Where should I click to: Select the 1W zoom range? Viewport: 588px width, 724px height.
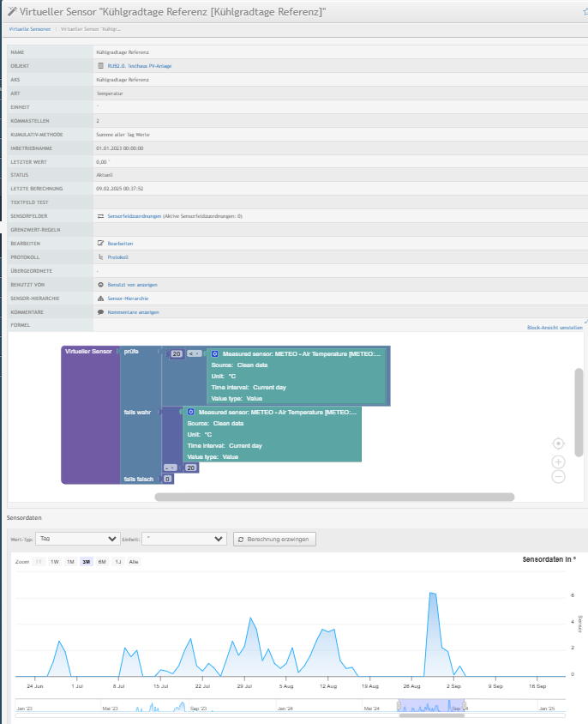click(x=55, y=562)
